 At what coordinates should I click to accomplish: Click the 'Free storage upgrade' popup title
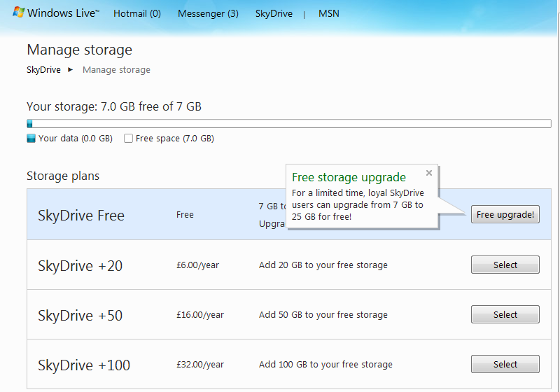click(349, 177)
